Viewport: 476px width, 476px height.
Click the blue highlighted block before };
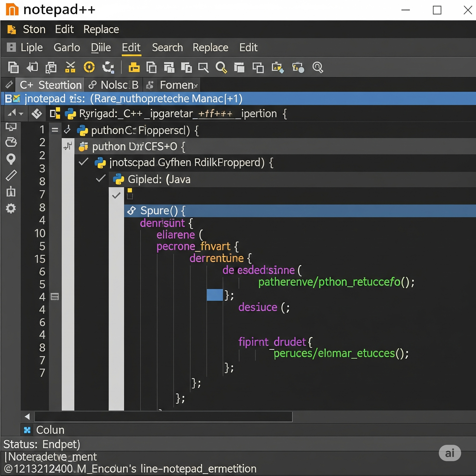click(215, 295)
